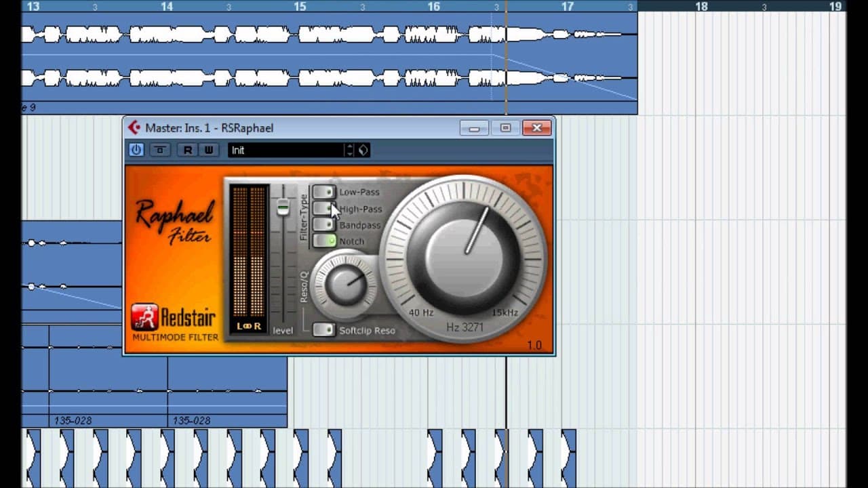Step presets with the up/down arrows
Viewport: 868px width, 488px height.
tap(350, 150)
